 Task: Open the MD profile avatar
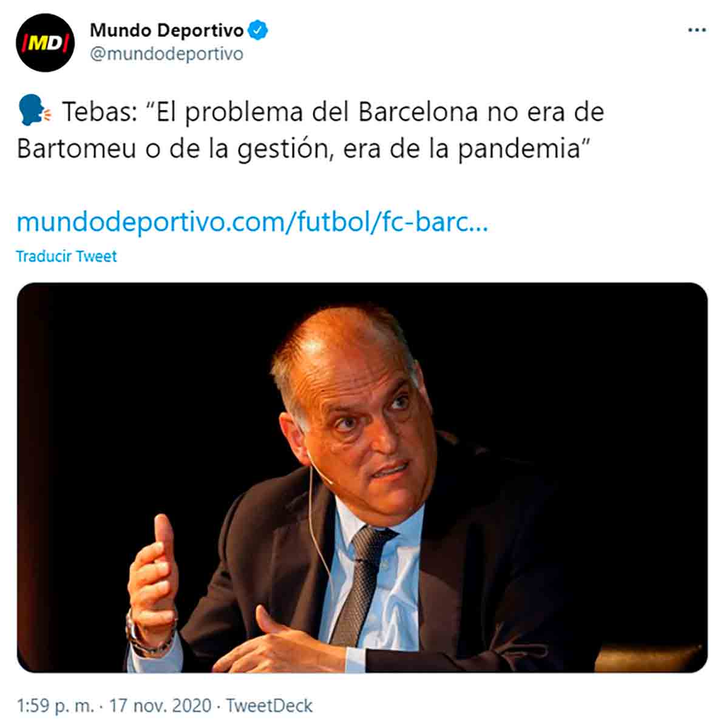pos(46,42)
